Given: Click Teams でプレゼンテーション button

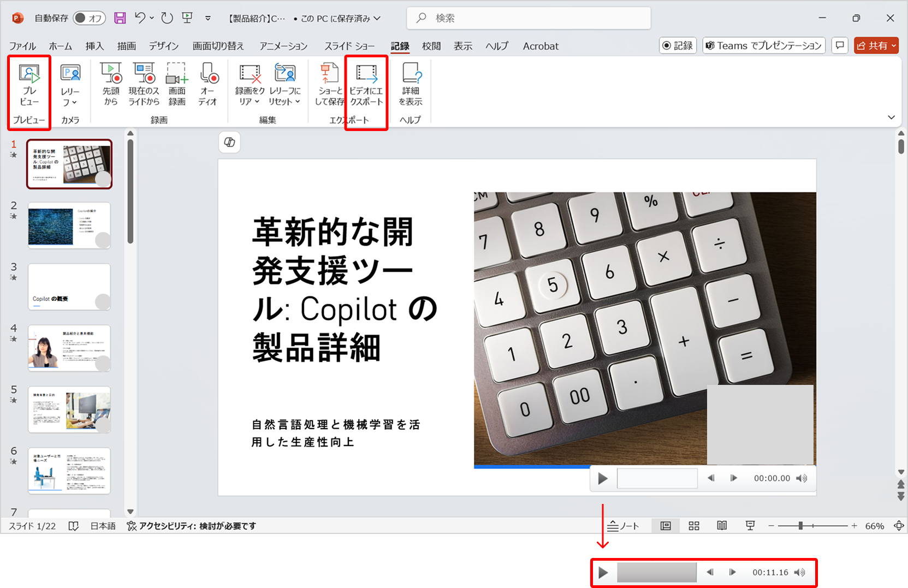Looking at the screenshot, I should point(763,45).
